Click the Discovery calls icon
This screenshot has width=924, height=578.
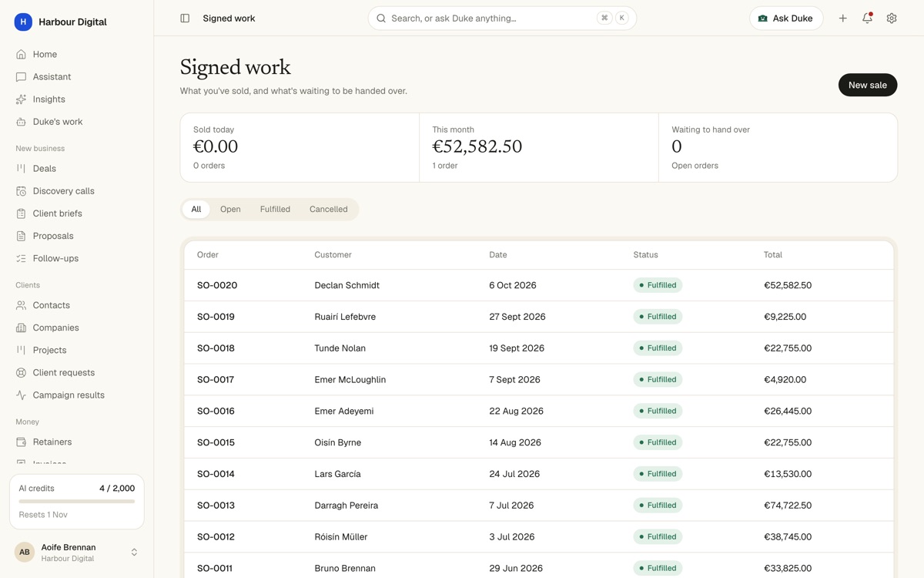[21, 191]
